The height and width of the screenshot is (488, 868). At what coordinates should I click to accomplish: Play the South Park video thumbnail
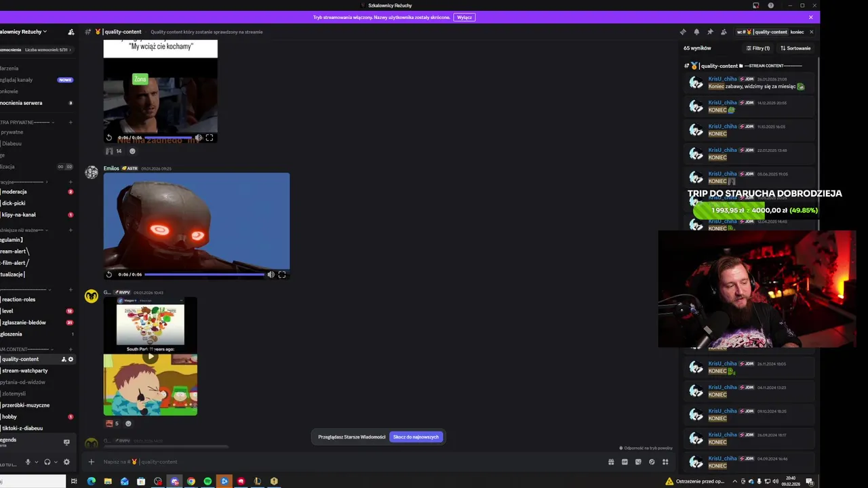tap(151, 357)
